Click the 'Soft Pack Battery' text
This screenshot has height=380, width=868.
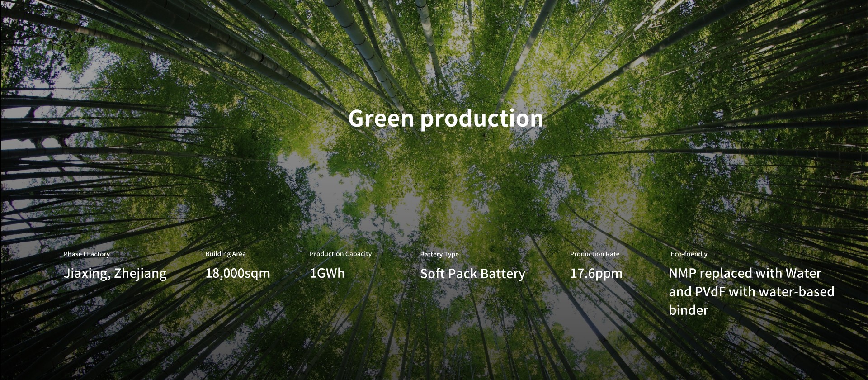[x=473, y=274]
